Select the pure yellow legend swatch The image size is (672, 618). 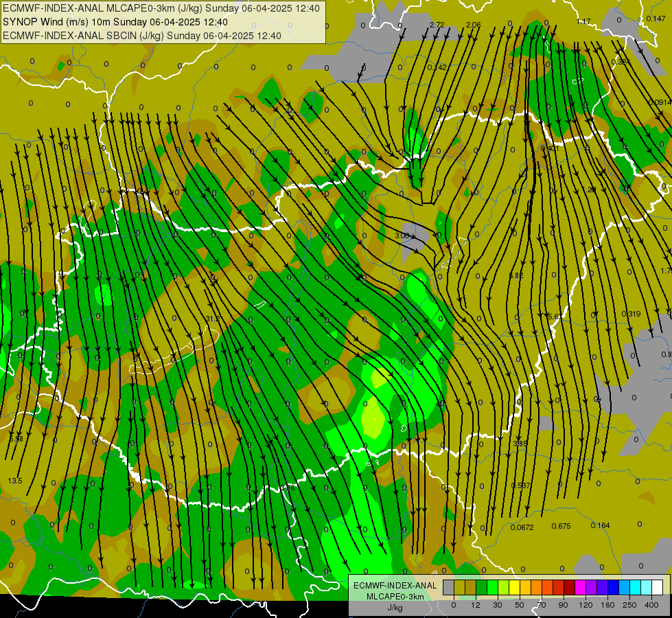click(x=515, y=587)
